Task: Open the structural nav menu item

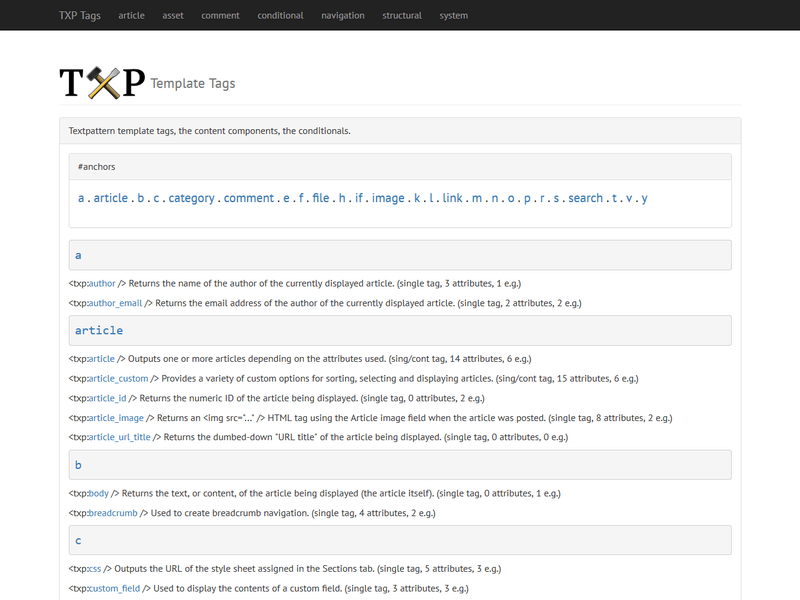Action: pyautogui.click(x=402, y=15)
